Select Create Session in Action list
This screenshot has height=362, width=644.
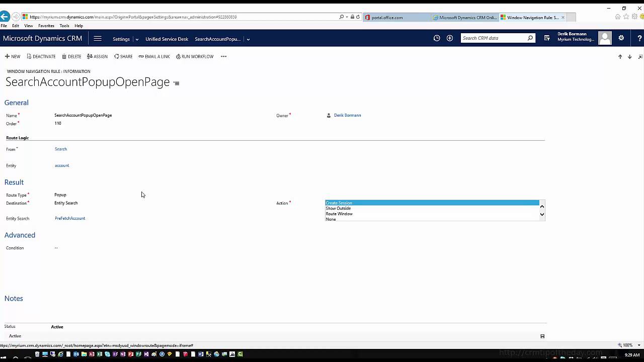(x=432, y=203)
